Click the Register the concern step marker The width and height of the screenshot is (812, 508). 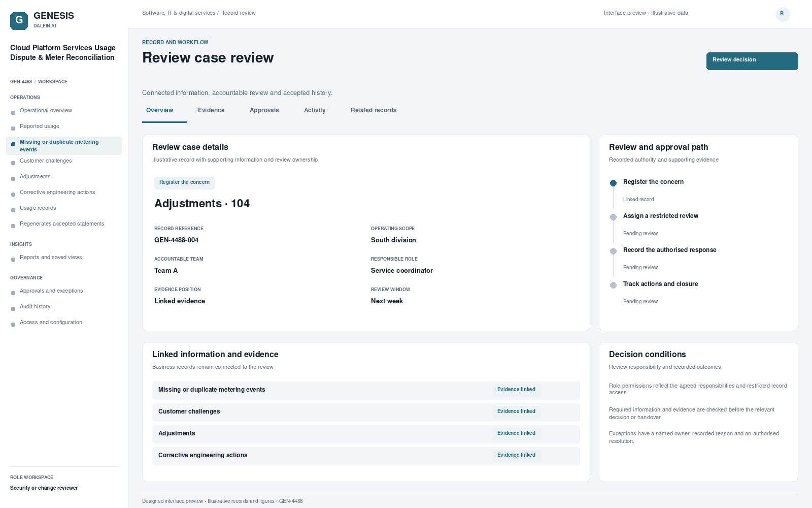tap(613, 183)
